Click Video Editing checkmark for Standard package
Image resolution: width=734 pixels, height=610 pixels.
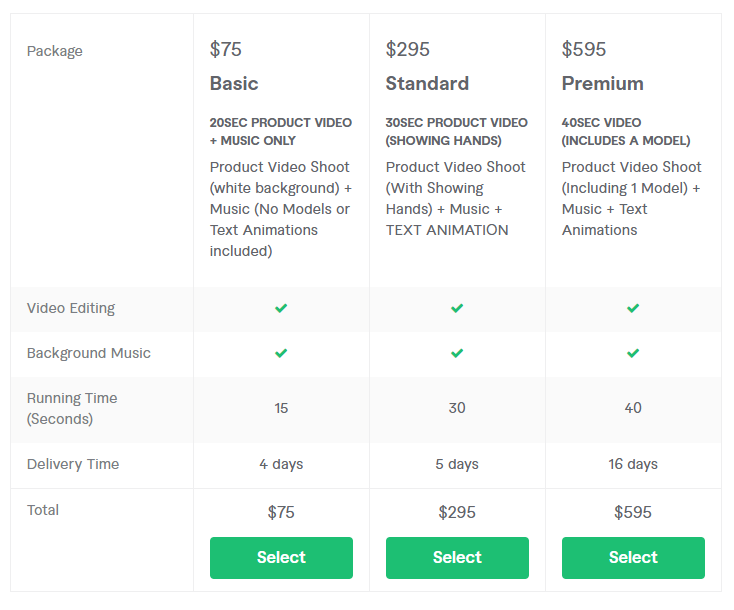click(457, 308)
